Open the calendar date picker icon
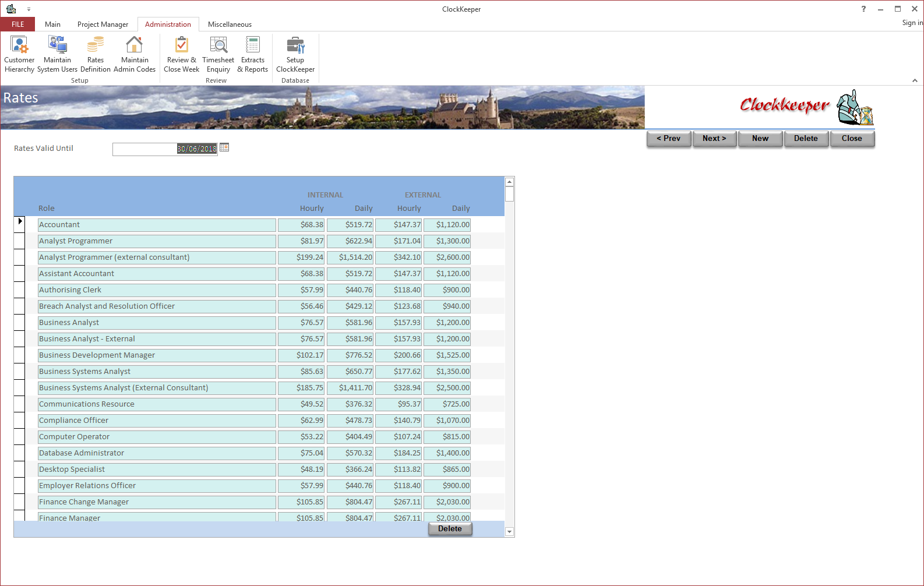Screen dimensions: 924x586 (x=224, y=148)
